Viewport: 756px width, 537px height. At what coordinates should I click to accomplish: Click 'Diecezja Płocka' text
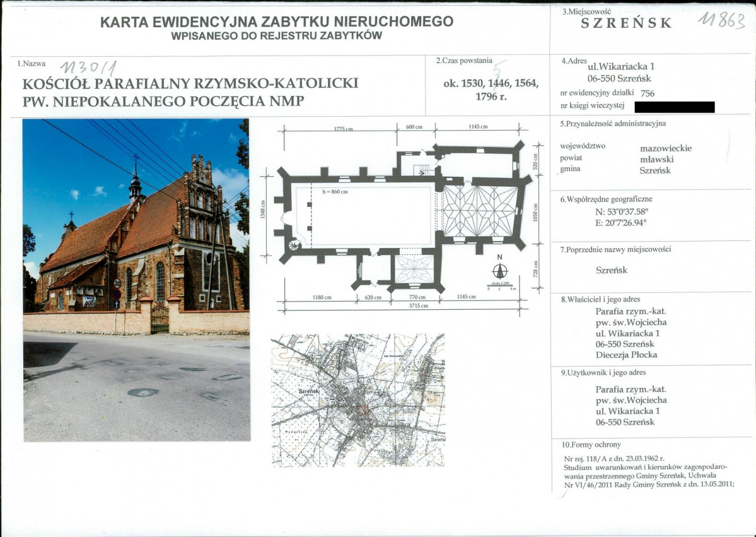pyautogui.click(x=626, y=355)
